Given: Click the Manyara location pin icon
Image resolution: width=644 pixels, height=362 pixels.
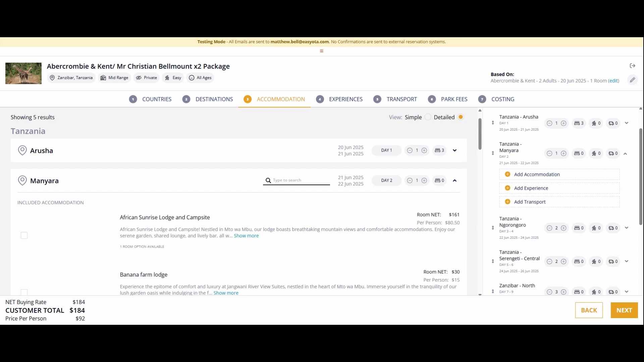Looking at the screenshot, I should [x=22, y=181].
